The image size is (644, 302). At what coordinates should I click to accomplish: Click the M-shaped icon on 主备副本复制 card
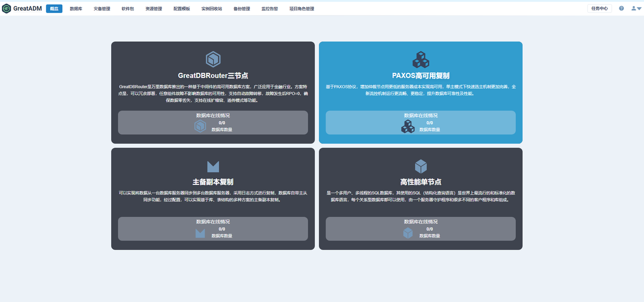click(x=212, y=166)
